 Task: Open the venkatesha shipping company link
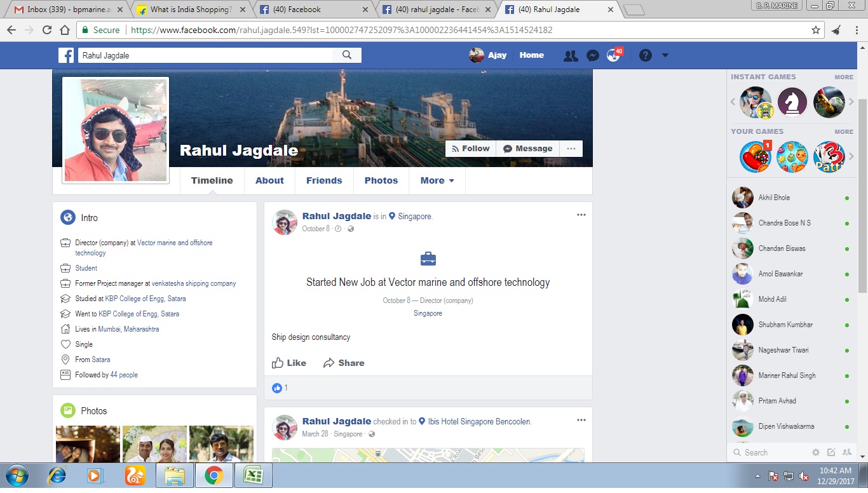pos(194,283)
